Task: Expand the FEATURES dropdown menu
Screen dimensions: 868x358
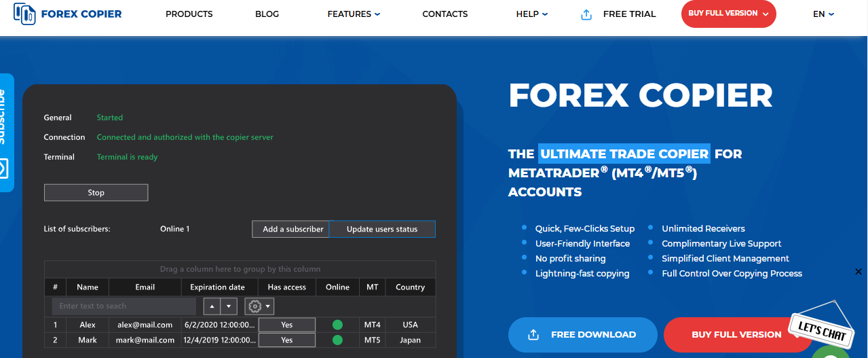Action: tap(354, 14)
